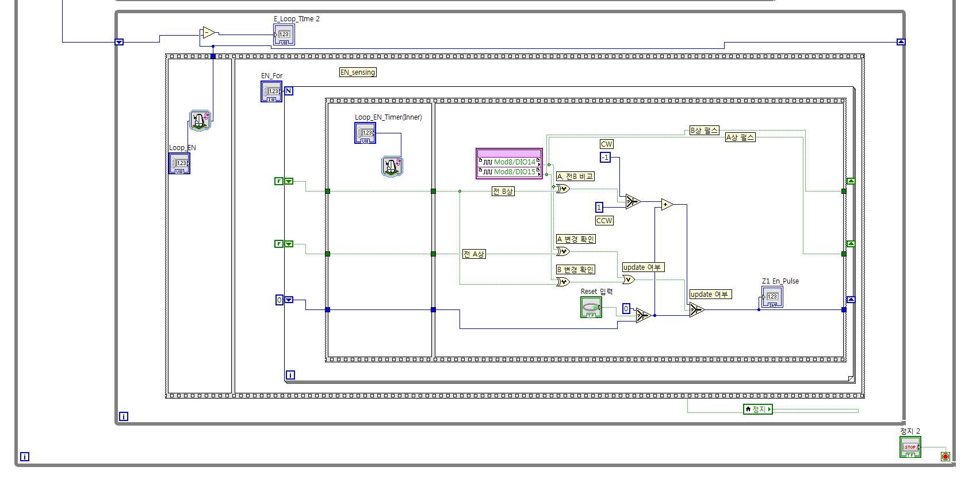
Task: Select the For Loop N count terminal
Action: coord(289,91)
